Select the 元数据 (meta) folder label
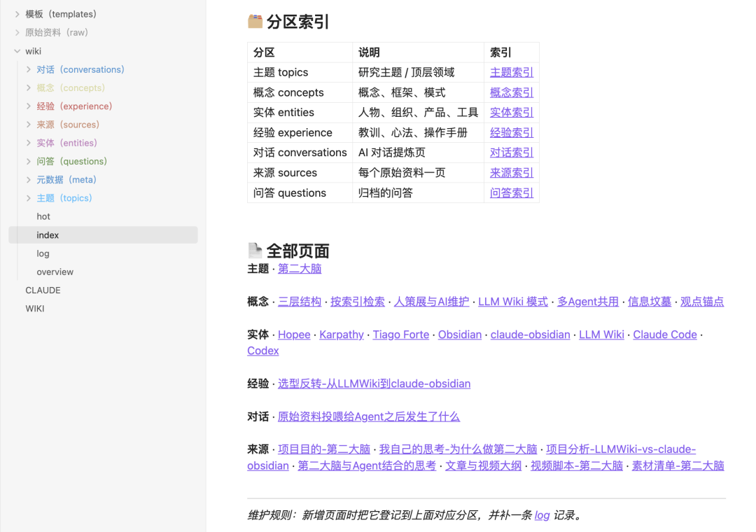This screenshot has height=532, width=756. coord(66,179)
